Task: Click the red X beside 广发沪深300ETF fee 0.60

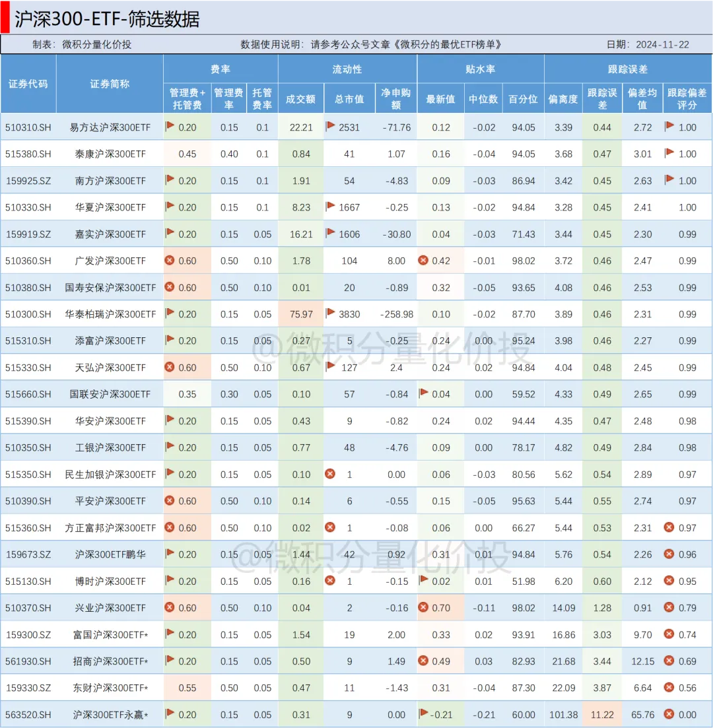Action: tap(169, 260)
